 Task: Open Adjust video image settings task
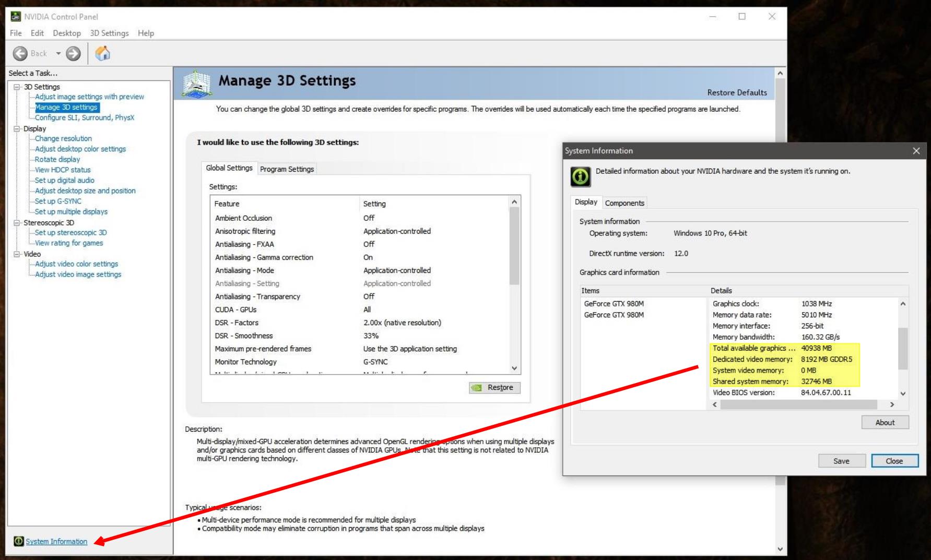point(78,274)
